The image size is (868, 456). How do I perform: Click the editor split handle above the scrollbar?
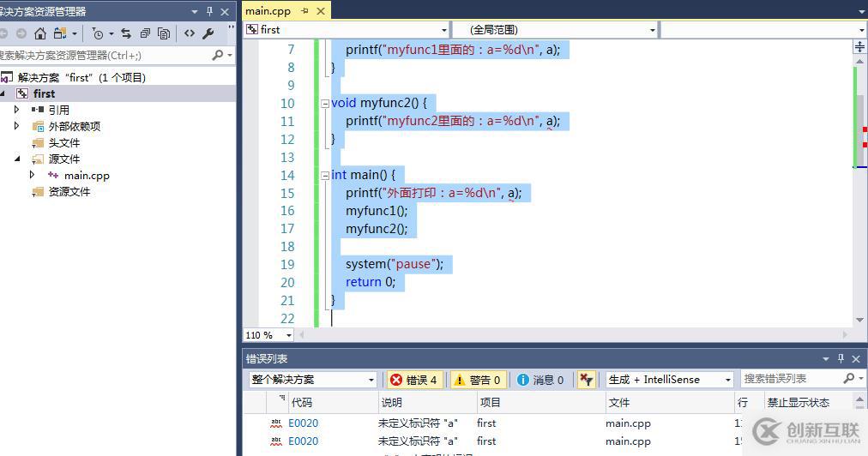click(x=859, y=46)
